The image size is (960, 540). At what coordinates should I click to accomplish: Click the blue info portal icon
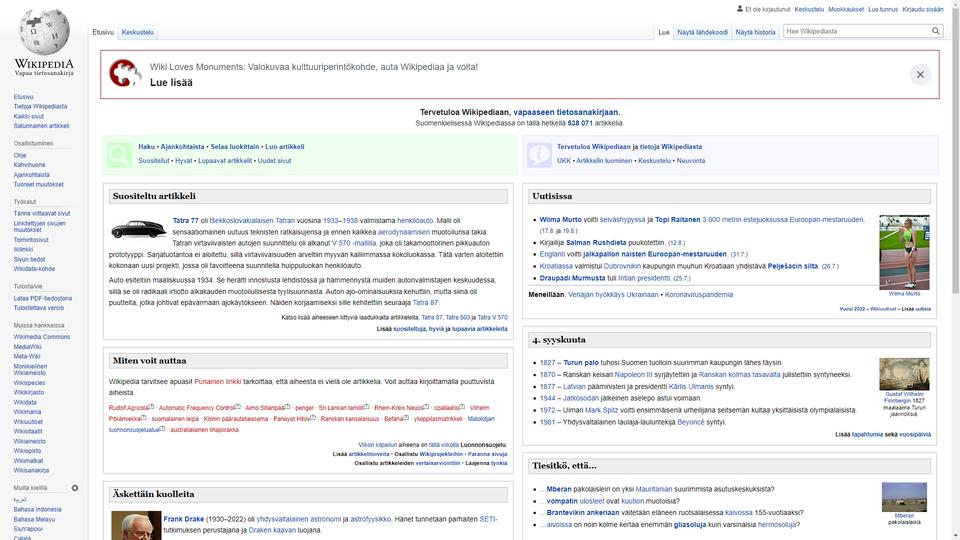539,155
